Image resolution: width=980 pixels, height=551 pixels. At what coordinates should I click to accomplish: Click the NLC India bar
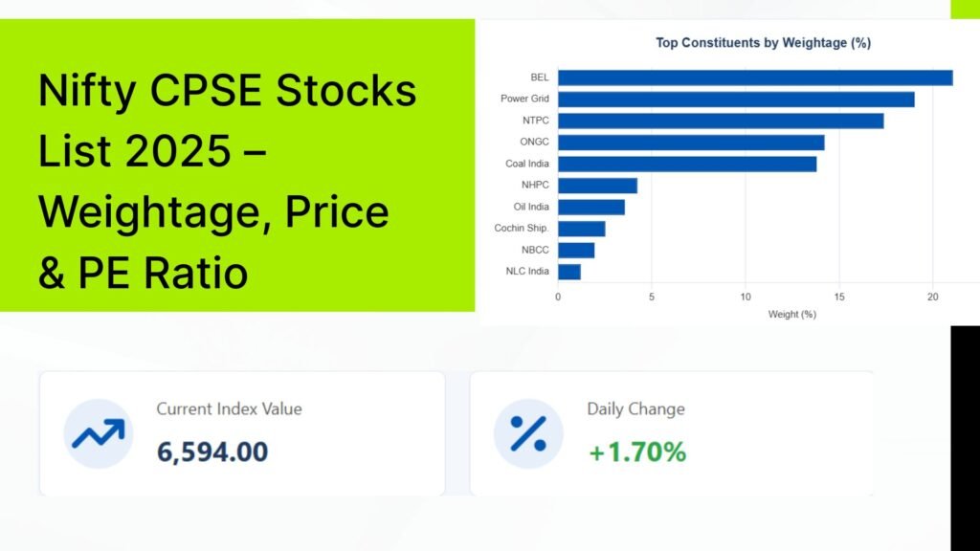569,272
